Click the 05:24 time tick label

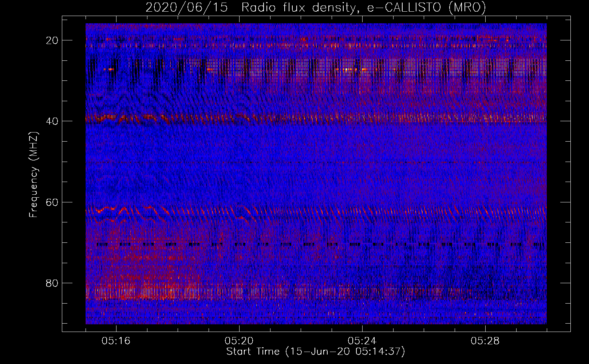coord(362,341)
